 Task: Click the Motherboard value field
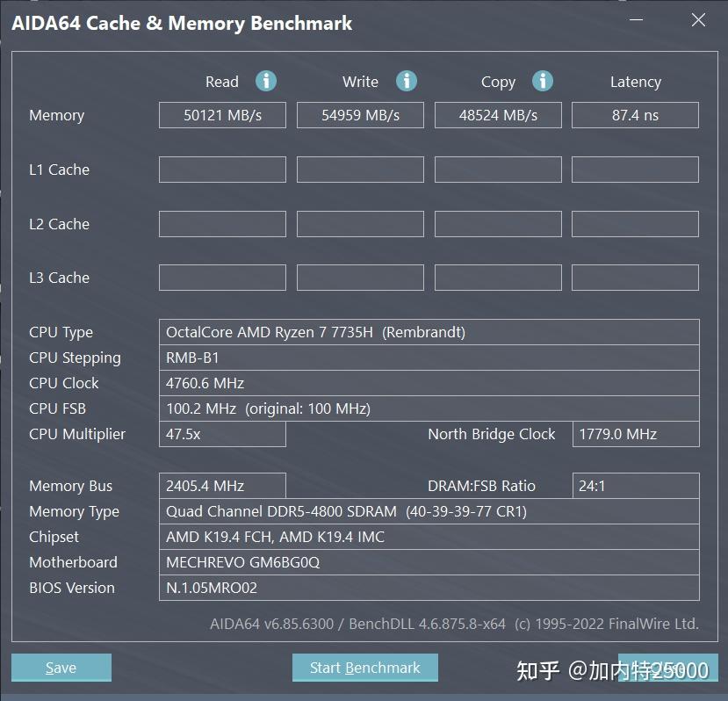coord(429,562)
